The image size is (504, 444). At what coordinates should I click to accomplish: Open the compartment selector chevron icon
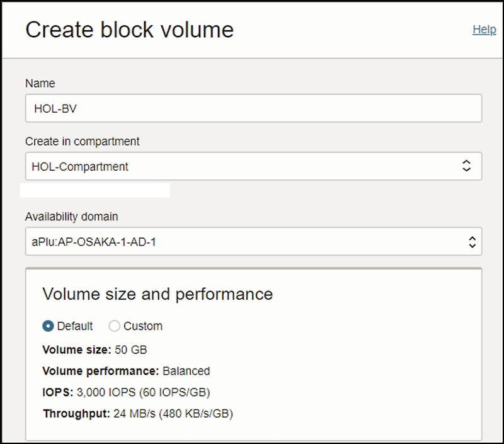(x=466, y=166)
